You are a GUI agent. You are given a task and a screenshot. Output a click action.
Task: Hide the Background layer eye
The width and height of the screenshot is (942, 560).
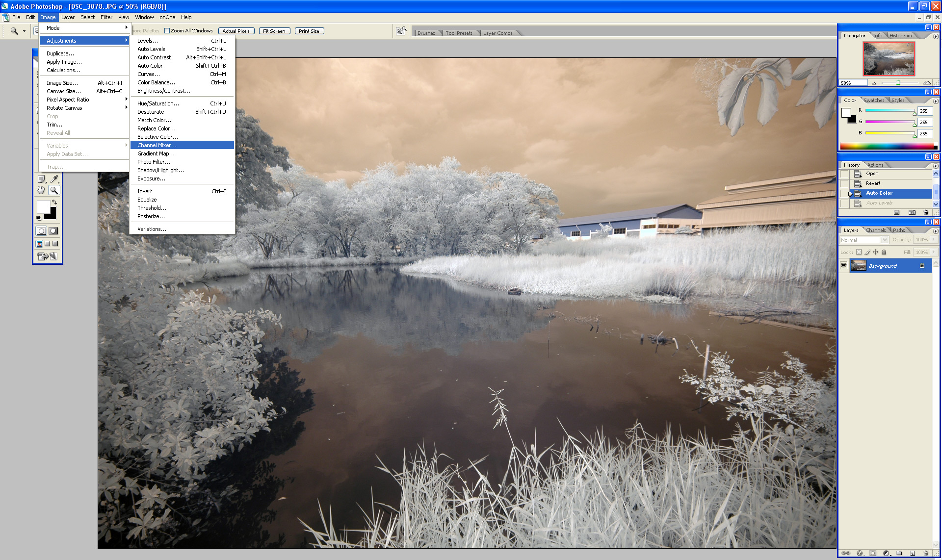click(x=843, y=265)
